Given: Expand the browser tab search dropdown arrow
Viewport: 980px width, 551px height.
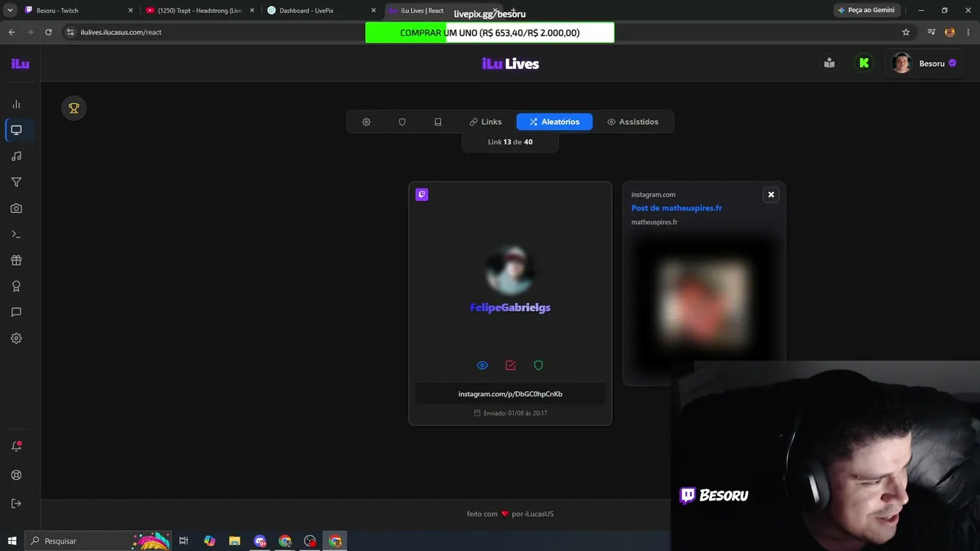Looking at the screenshot, I should [9, 11].
